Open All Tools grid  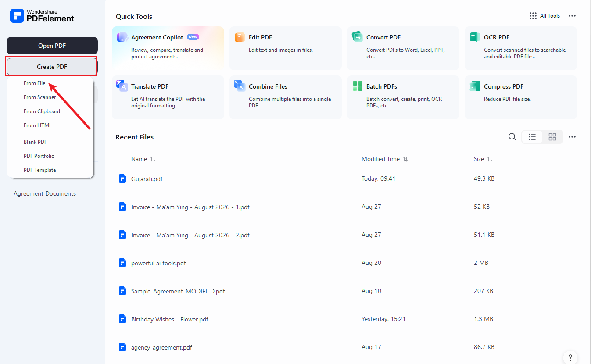pos(544,16)
